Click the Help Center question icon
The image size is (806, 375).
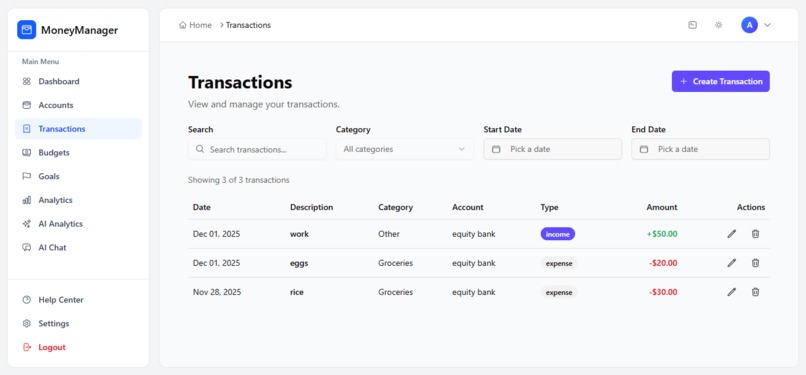click(x=27, y=300)
